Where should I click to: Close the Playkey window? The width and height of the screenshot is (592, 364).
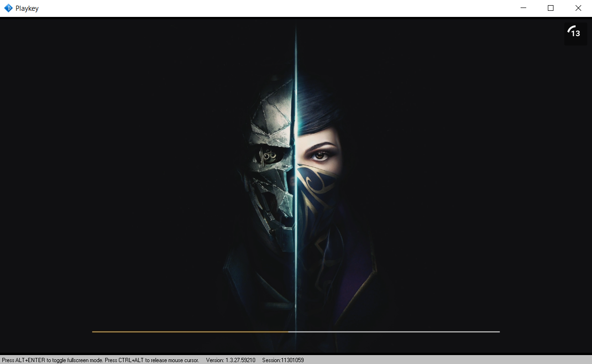point(578,8)
